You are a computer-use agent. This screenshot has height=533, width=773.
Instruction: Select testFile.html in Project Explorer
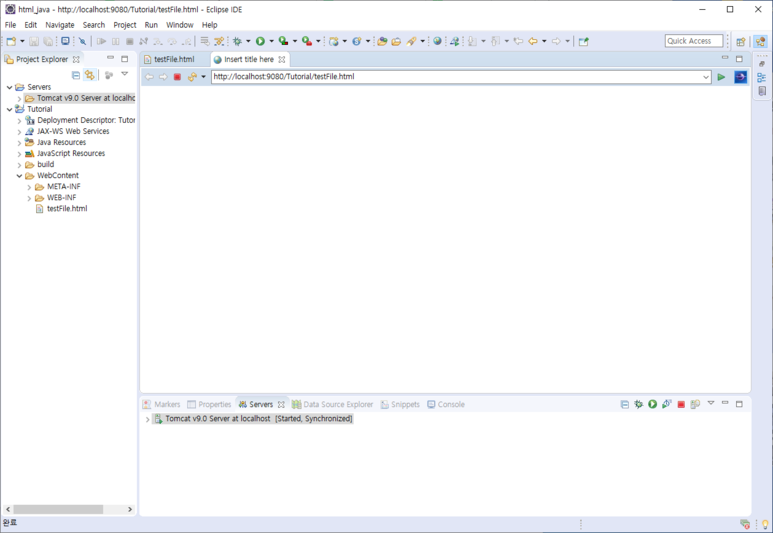click(62, 209)
